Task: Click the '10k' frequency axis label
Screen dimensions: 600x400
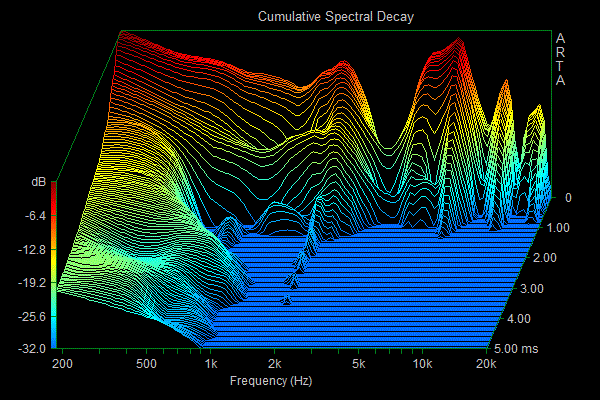Action: click(x=422, y=364)
